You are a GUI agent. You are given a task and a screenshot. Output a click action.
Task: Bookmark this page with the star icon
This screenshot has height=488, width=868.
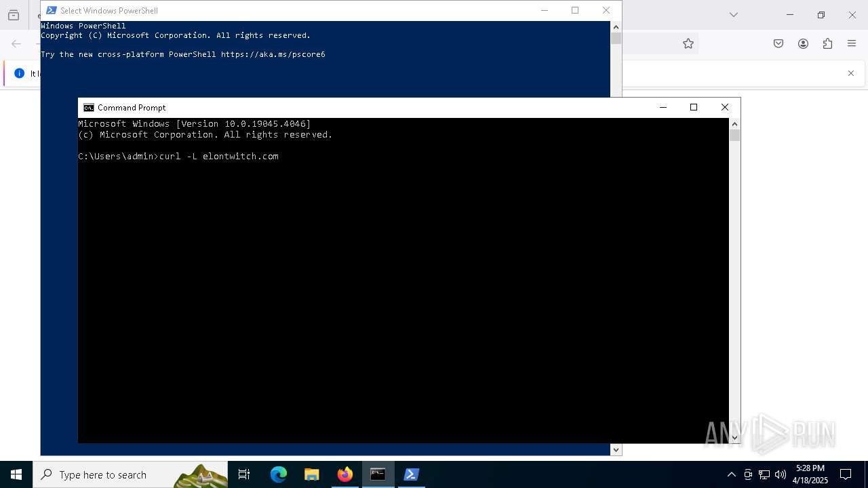[x=688, y=43]
